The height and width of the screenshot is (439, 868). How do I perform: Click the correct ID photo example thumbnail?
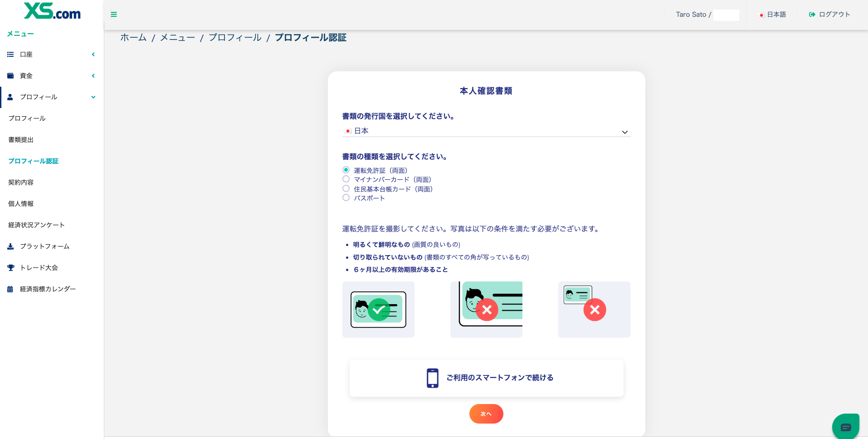378,310
